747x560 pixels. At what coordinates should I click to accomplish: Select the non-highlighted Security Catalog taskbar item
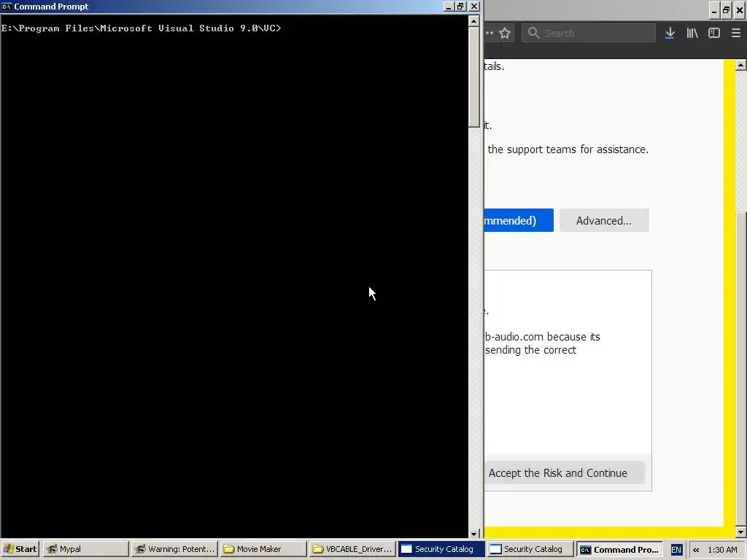[x=530, y=549]
